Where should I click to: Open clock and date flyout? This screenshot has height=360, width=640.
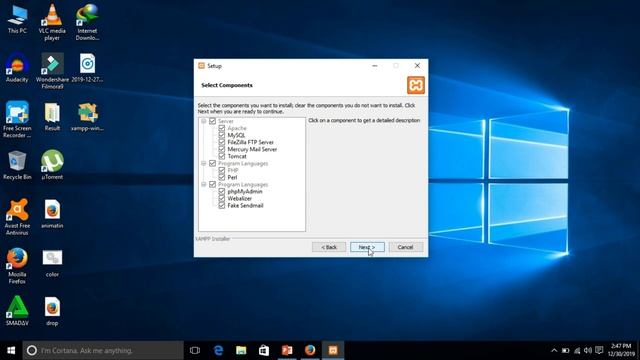point(621,351)
